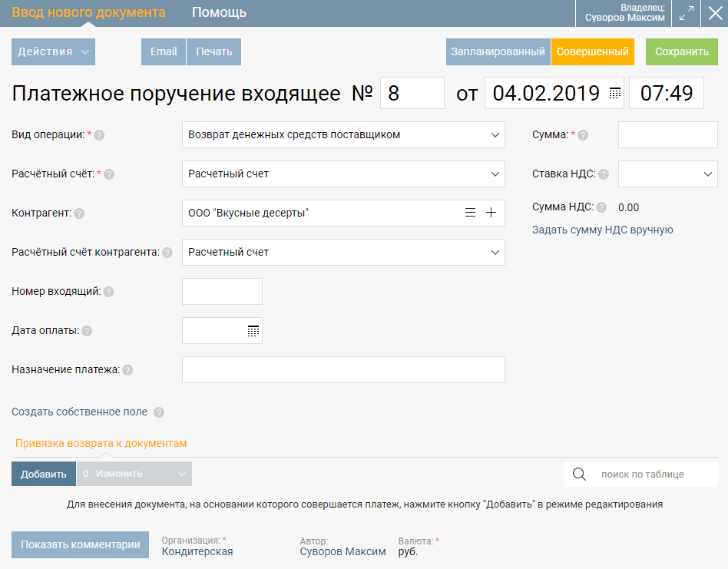This screenshot has height=569, width=728.
Task: Save the document with the Сохранить button
Action: [682, 51]
